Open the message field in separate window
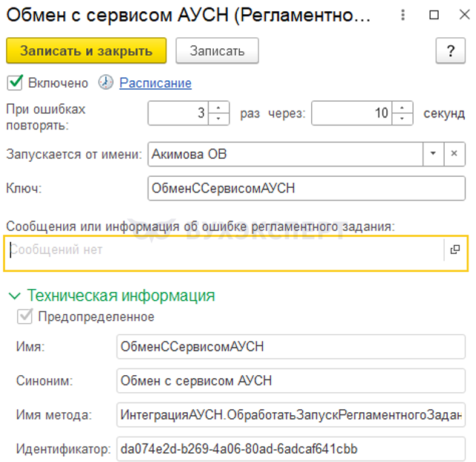476x462 pixels. click(x=454, y=250)
